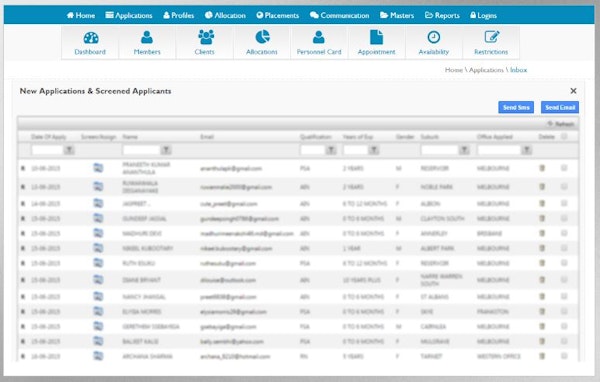Image resolution: width=600 pixels, height=382 pixels.
Task: Focus the Suburb filter text field
Action: pos(440,150)
